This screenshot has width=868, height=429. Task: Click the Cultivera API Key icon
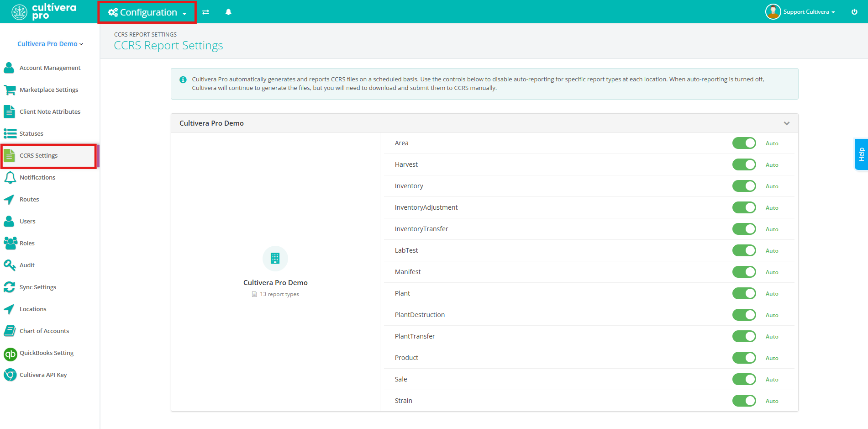coord(10,375)
